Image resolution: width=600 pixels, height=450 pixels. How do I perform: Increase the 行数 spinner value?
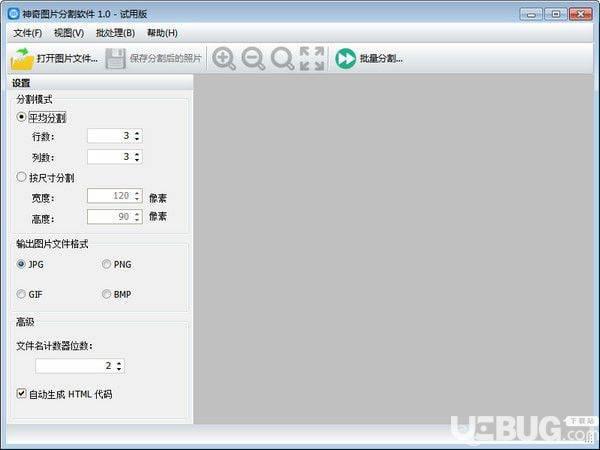(137, 132)
